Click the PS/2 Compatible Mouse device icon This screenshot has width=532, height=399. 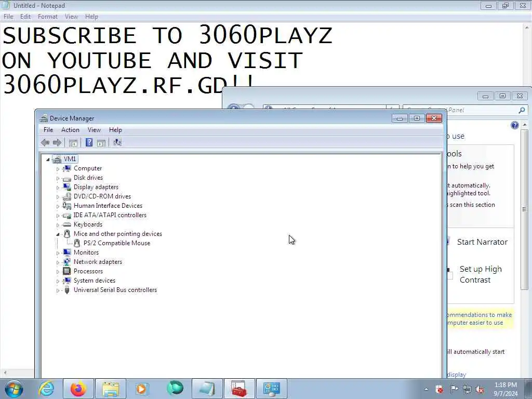(x=77, y=243)
